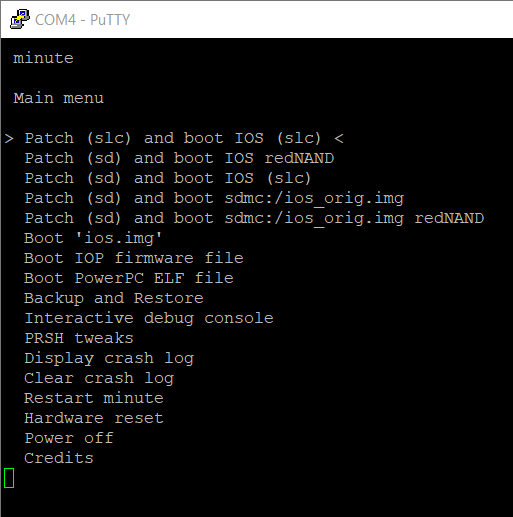Click Clear crash log
The width and height of the screenshot is (513, 517).
click(99, 378)
